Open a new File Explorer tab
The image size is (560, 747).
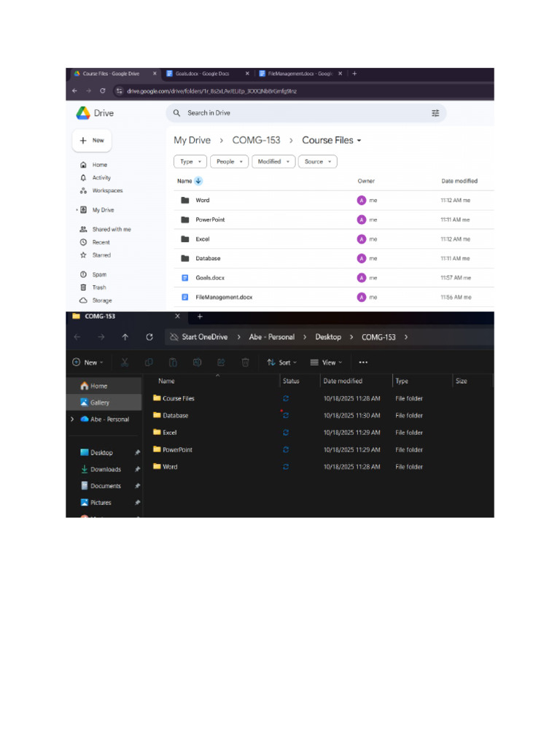pyautogui.click(x=200, y=317)
